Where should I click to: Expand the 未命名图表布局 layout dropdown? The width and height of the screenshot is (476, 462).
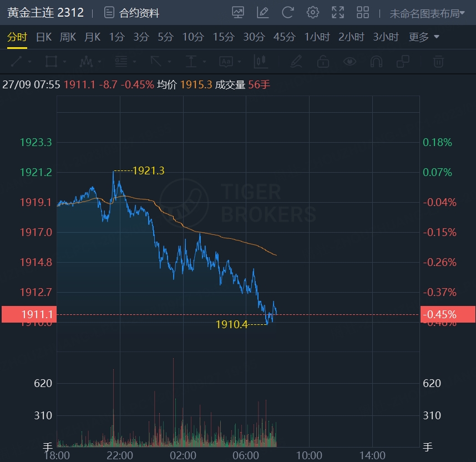[x=427, y=13]
